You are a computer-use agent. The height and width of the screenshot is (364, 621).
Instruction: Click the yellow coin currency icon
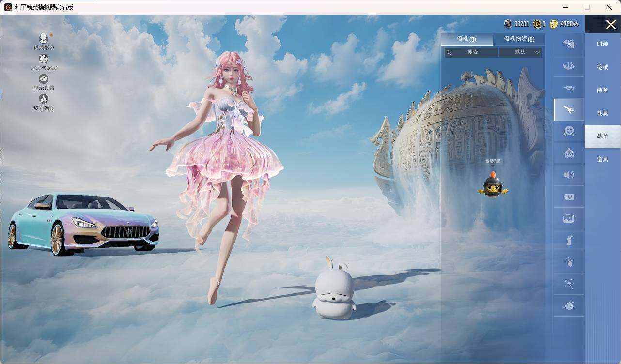point(554,24)
